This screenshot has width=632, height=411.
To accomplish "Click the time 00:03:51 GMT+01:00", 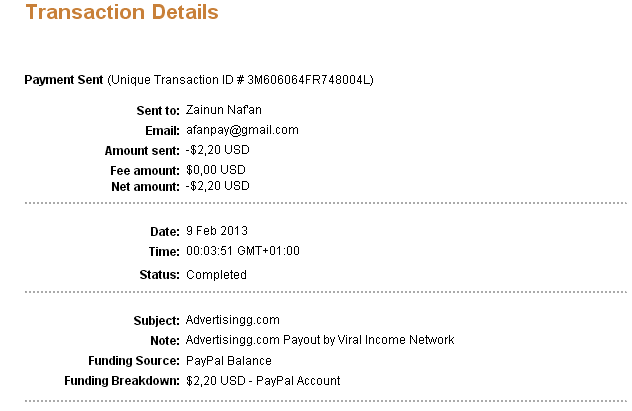I will coord(243,251).
